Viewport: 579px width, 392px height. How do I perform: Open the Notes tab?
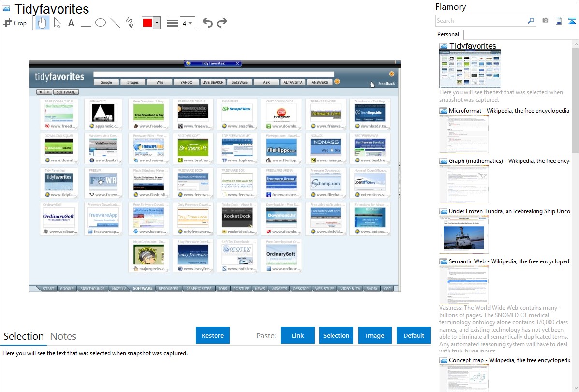(63, 336)
